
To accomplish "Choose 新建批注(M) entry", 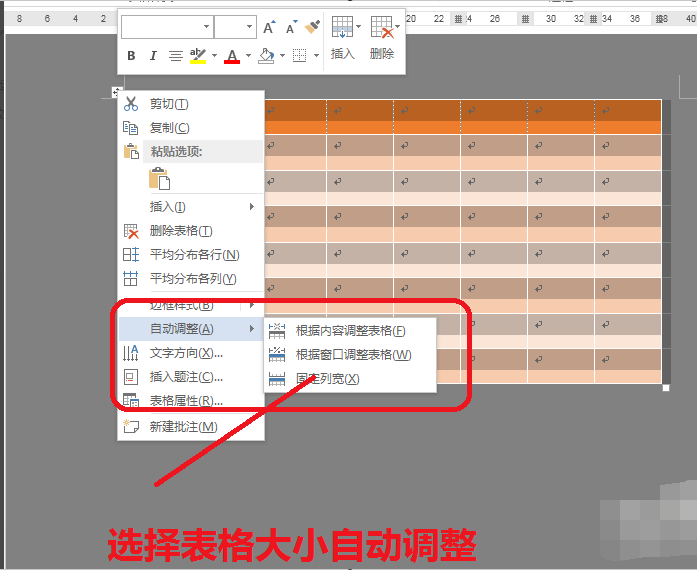I will [192, 427].
